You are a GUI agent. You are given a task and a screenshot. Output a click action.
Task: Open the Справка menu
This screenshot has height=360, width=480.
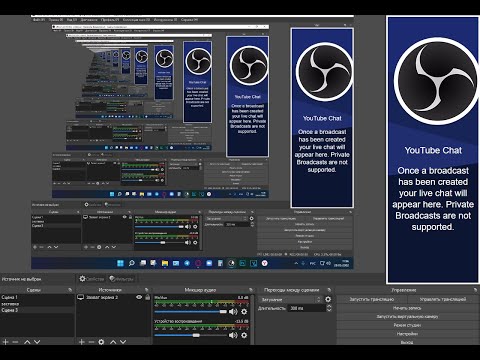[x=189, y=20]
